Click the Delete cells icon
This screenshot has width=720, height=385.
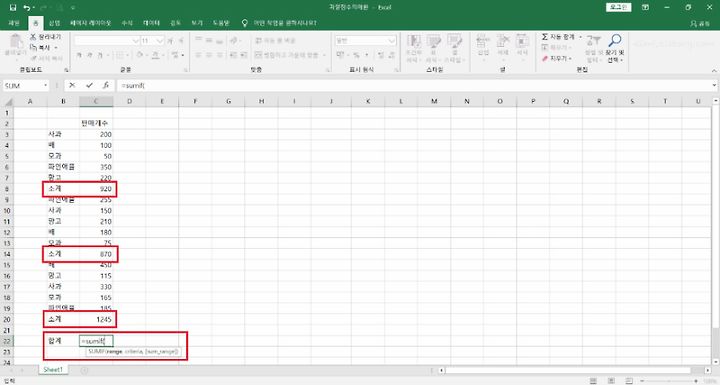tap(503, 41)
